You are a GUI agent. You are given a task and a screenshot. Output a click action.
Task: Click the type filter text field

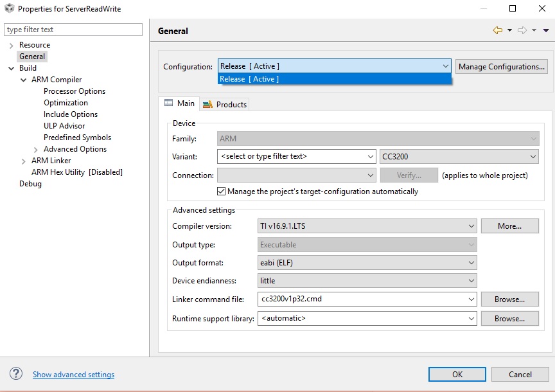point(73,30)
